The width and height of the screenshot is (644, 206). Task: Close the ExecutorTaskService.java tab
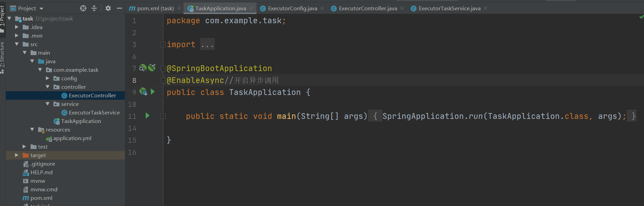pos(485,8)
